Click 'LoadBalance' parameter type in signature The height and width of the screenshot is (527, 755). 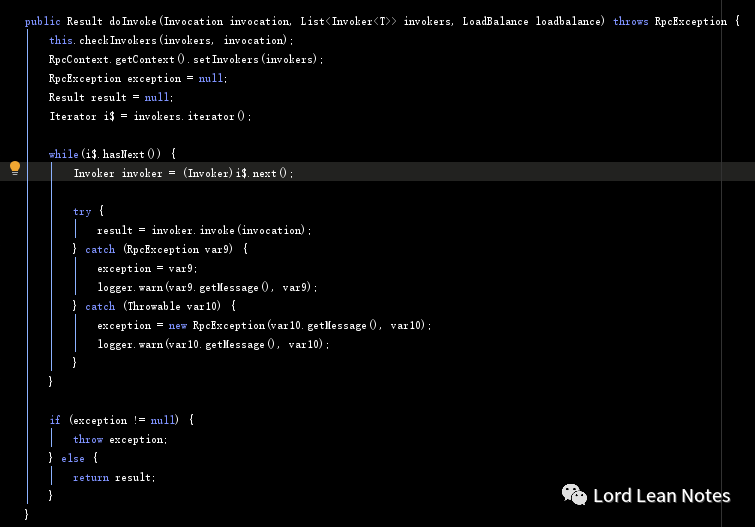click(495, 21)
